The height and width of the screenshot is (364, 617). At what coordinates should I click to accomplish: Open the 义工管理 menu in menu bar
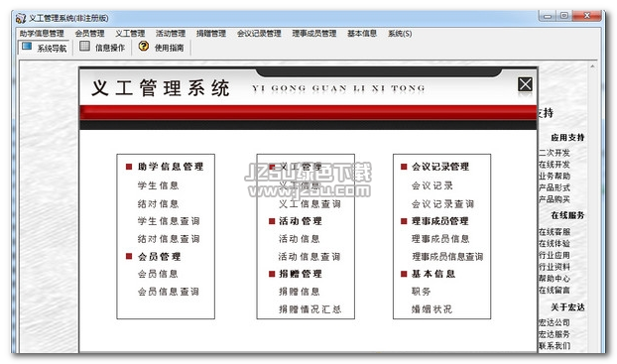pos(130,34)
